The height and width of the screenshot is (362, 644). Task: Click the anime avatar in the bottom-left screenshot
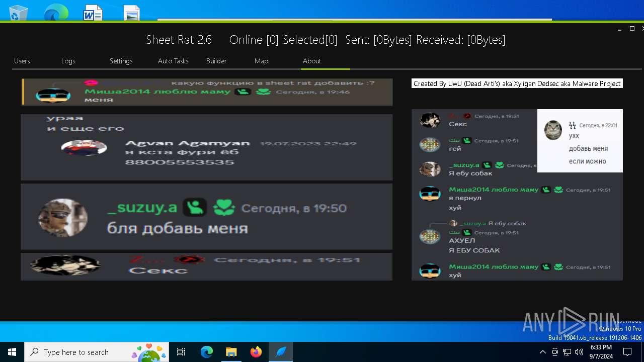64,265
